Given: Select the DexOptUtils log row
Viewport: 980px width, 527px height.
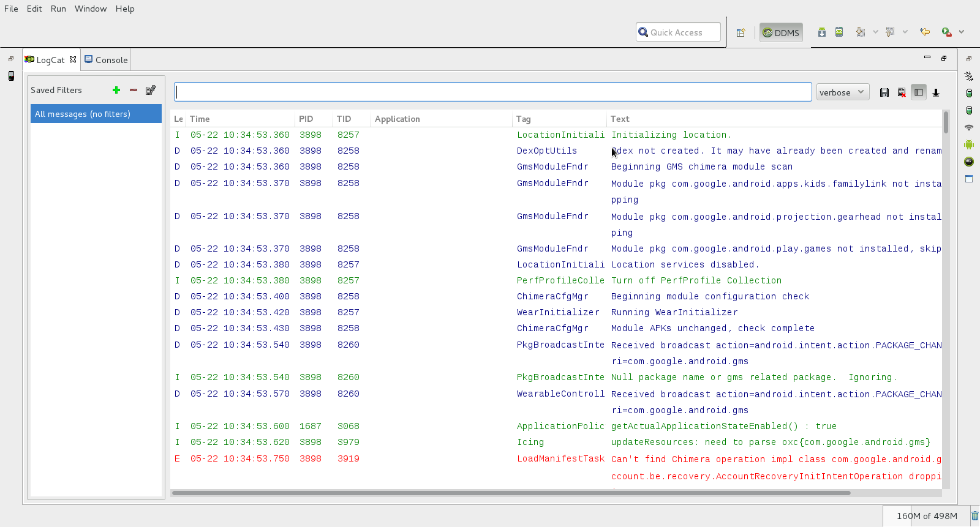Looking at the screenshot, I should click(556, 151).
